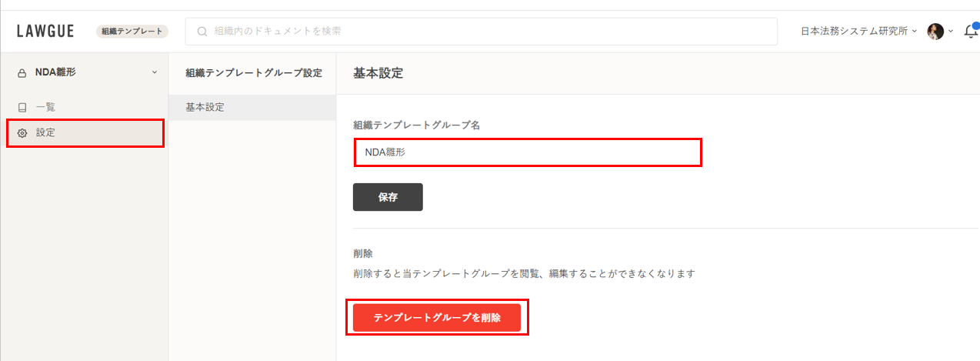Screen dimensions: 980x361
Task: Click the 組織テンプレート badge
Action: [132, 32]
